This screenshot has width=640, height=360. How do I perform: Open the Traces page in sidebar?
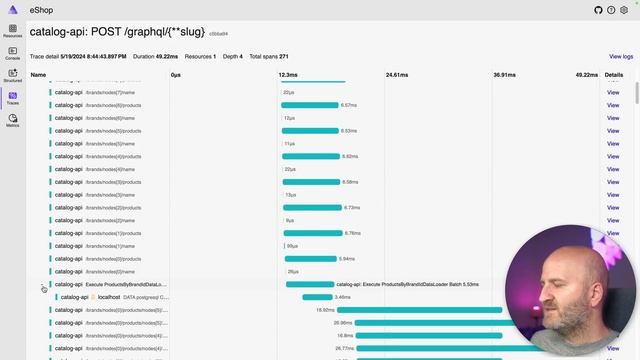pyautogui.click(x=13, y=98)
